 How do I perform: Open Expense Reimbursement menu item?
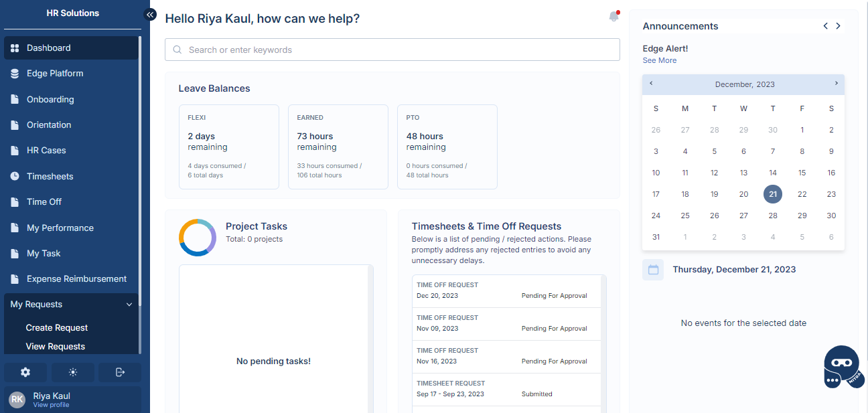click(76, 279)
